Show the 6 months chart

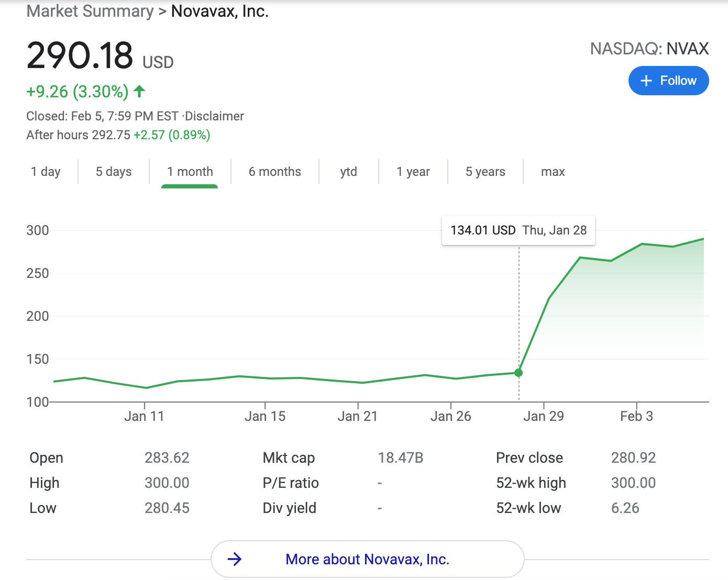click(275, 172)
